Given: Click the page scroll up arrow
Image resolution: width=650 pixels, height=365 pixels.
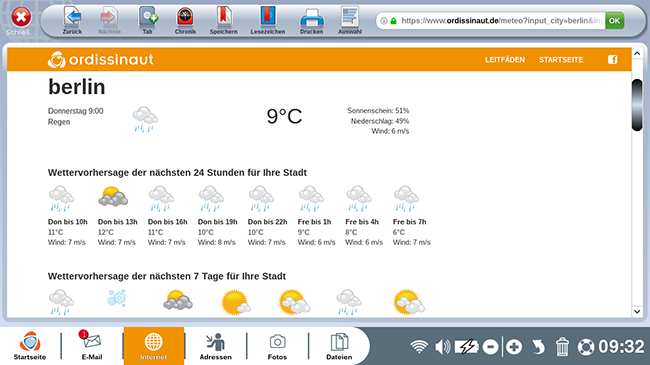Looking at the screenshot, I should (x=637, y=54).
